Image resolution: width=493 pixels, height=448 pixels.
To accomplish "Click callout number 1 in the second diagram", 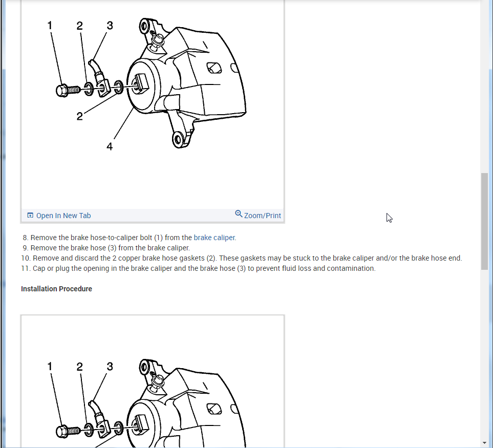I will coord(50,366).
